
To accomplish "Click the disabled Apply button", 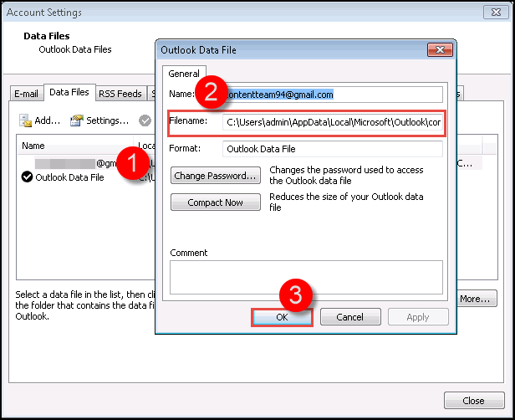I will point(418,317).
